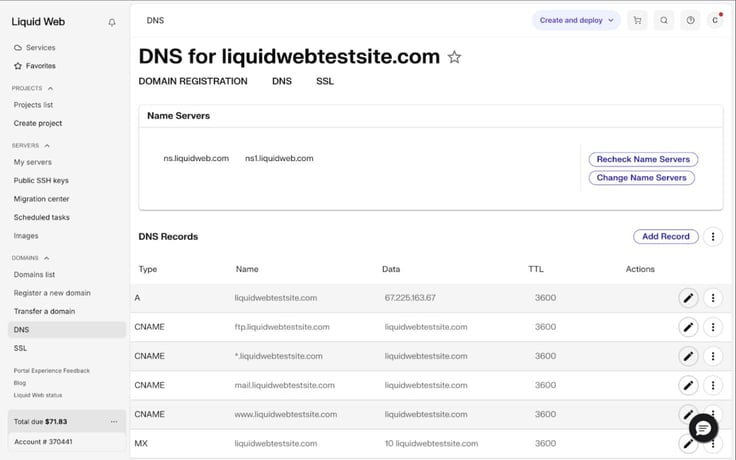Open more options for the mail CNAME record
Image resolution: width=736 pixels, height=460 pixels.
pos(713,385)
